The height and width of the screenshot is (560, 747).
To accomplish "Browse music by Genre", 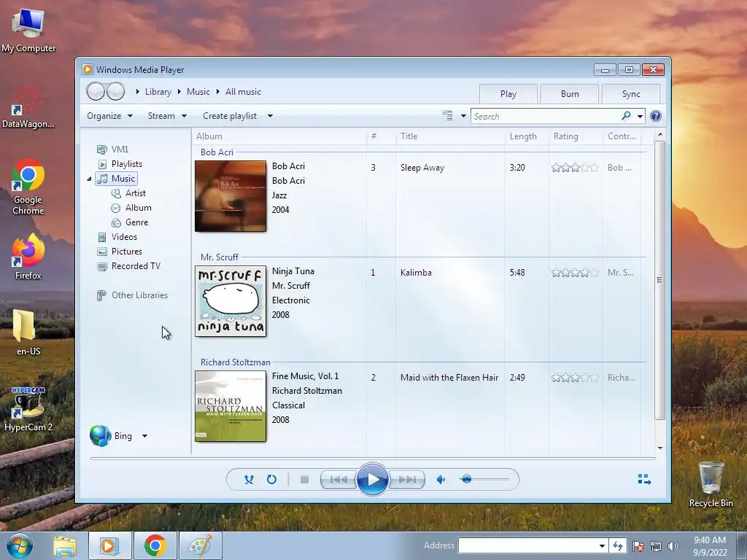I will coord(136,222).
